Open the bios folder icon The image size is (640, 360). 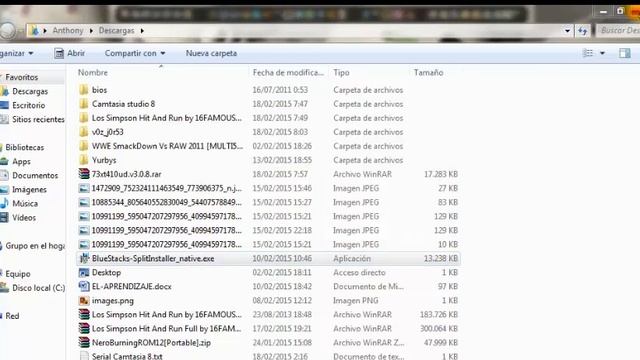(x=84, y=90)
